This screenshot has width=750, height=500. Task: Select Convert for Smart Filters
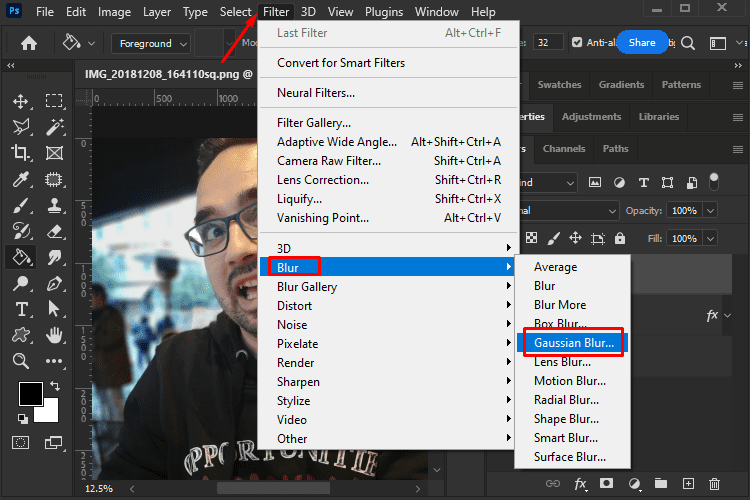click(388, 63)
